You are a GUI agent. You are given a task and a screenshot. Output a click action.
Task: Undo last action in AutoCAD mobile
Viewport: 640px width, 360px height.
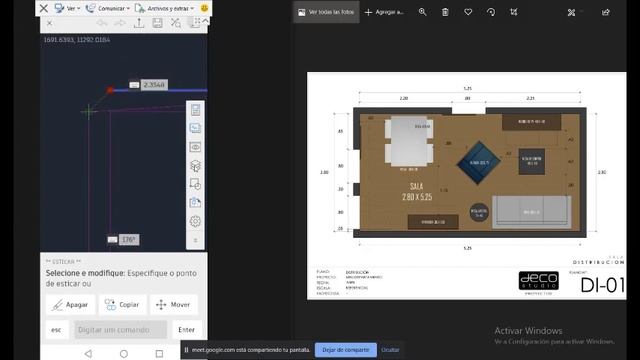[102, 23]
